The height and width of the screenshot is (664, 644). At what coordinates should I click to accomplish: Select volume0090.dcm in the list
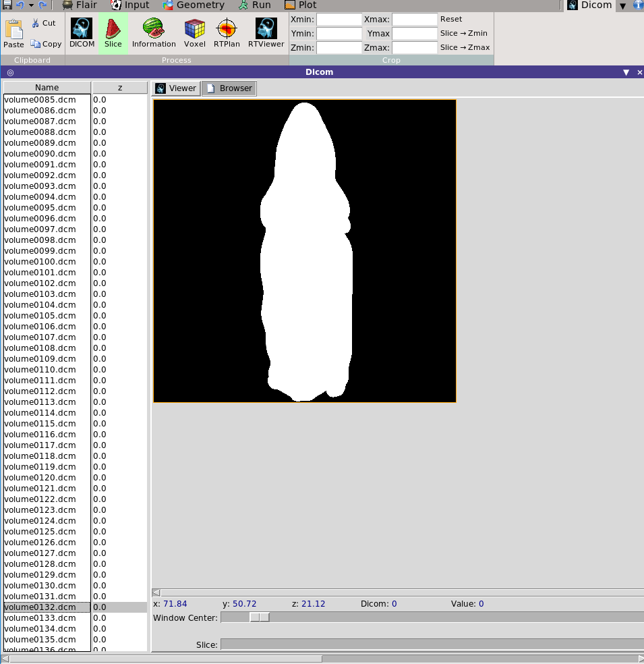coord(47,154)
